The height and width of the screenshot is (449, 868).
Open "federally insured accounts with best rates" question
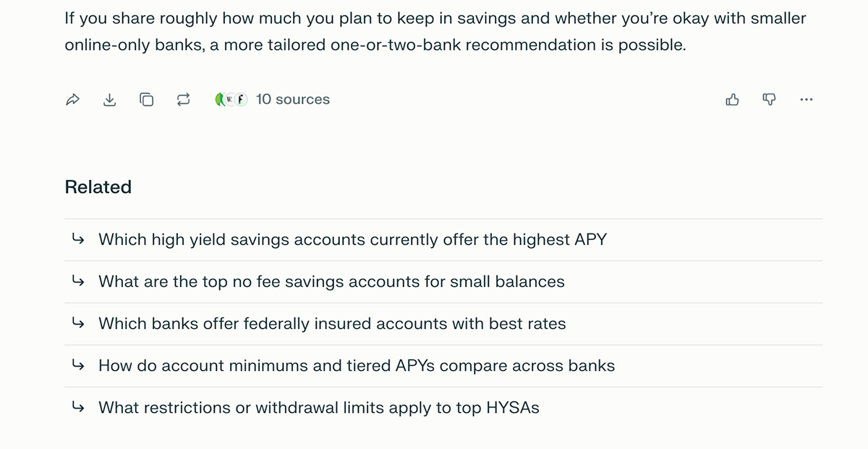[x=332, y=323]
